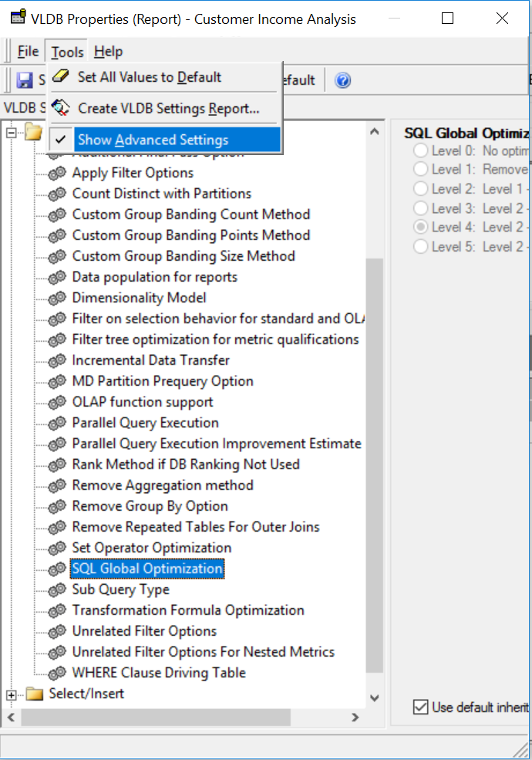Open the File menu
The height and width of the screenshot is (760, 532).
[28, 51]
